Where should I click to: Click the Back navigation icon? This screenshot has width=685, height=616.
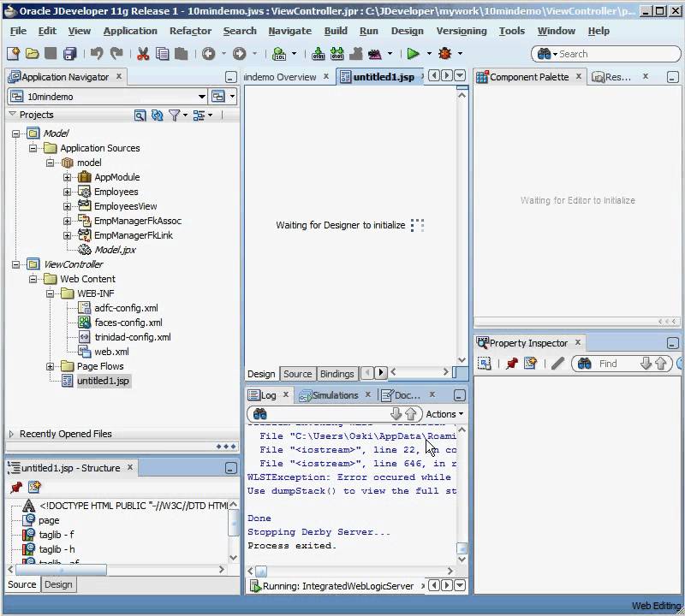(208, 54)
